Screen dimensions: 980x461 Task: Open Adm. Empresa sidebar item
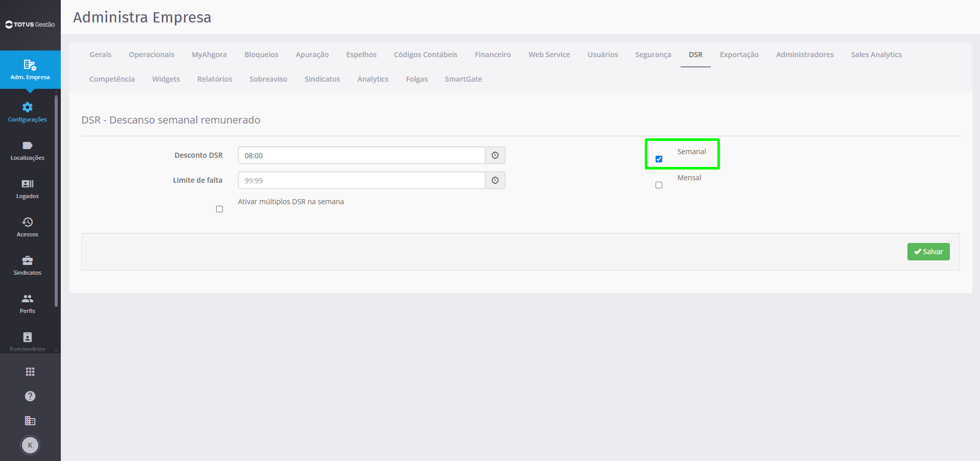coord(30,70)
